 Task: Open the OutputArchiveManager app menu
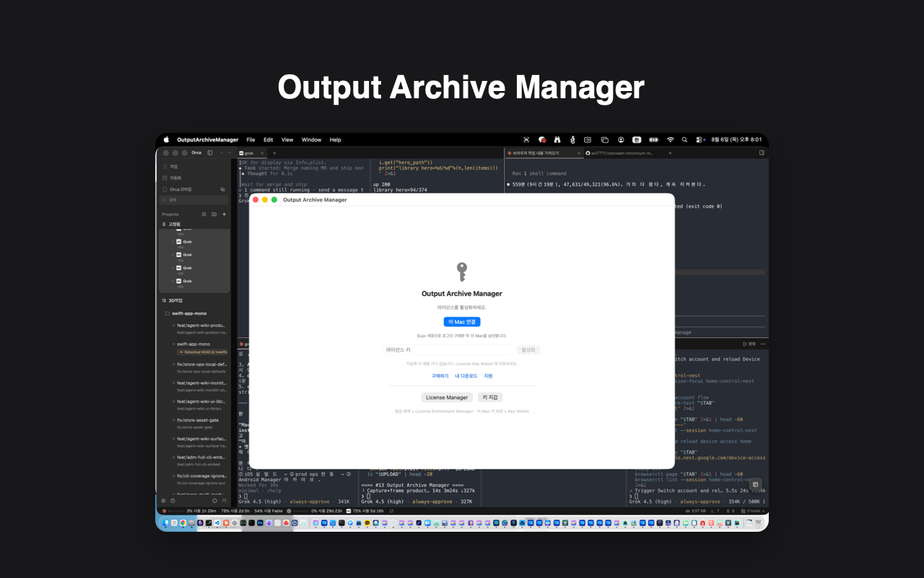pos(208,139)
